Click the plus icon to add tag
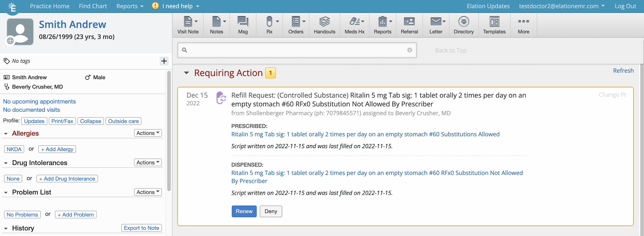Viewport: 644px width, 236px height. (164, 61)
